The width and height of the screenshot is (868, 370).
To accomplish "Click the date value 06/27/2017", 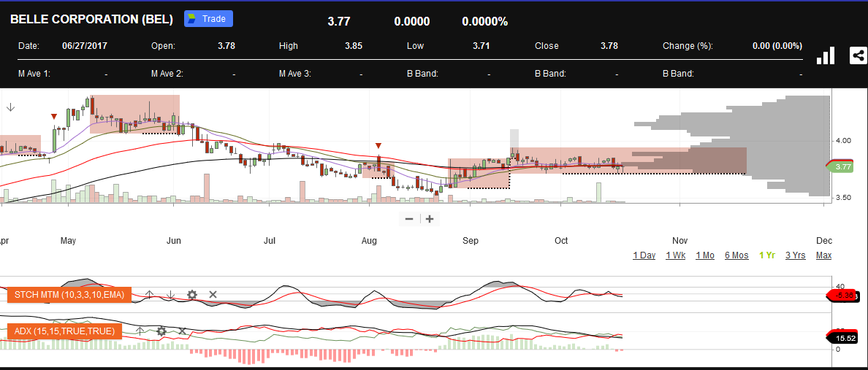I will tap(85, 46).
